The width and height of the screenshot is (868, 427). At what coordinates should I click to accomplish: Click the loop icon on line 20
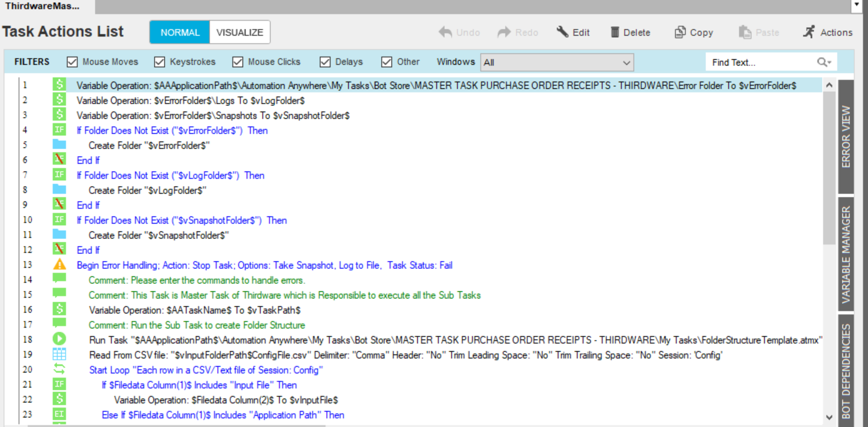pyautogui.click(x=59, y=369)
